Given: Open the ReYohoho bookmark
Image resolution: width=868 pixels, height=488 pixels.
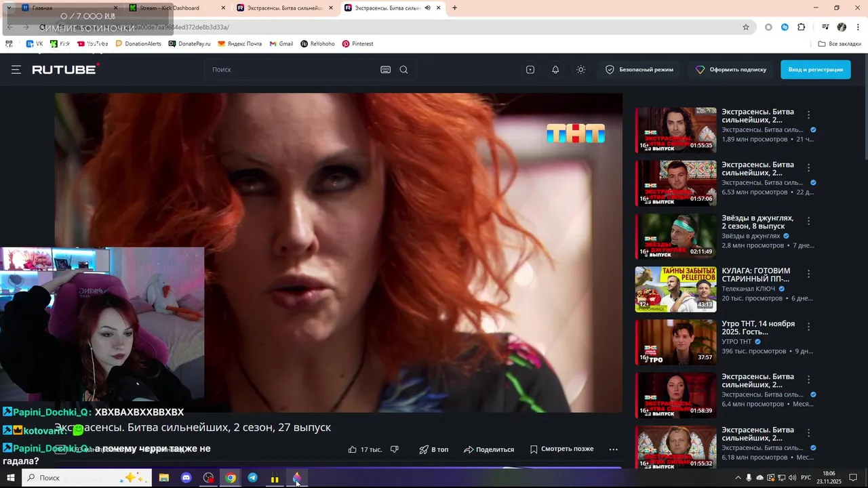Looking at the screenshot, I should 317,43.
